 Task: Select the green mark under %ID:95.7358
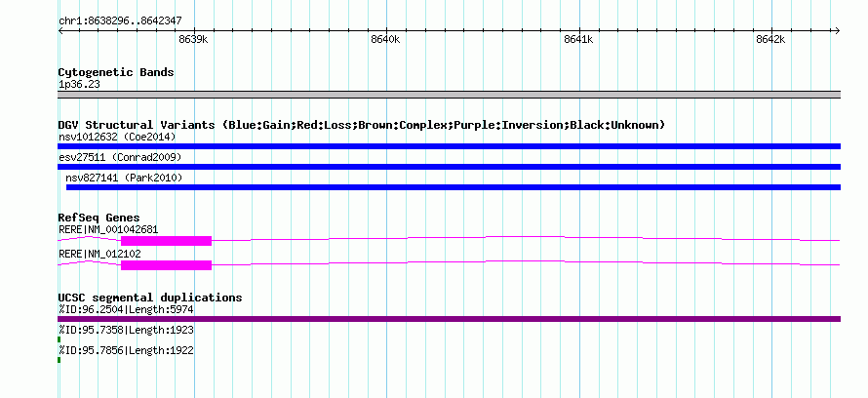[59, 339]
